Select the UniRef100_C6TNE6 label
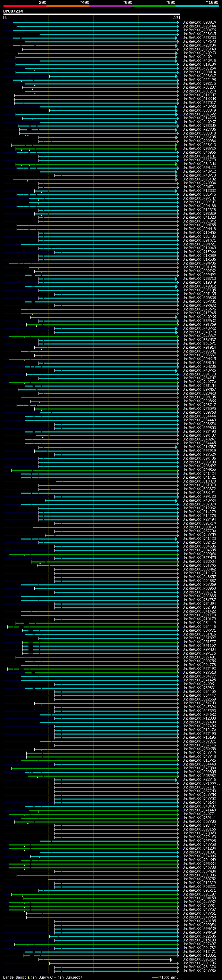Image resolution: width=222 pixels, height=980 pixels. click(x=199, y=634)
